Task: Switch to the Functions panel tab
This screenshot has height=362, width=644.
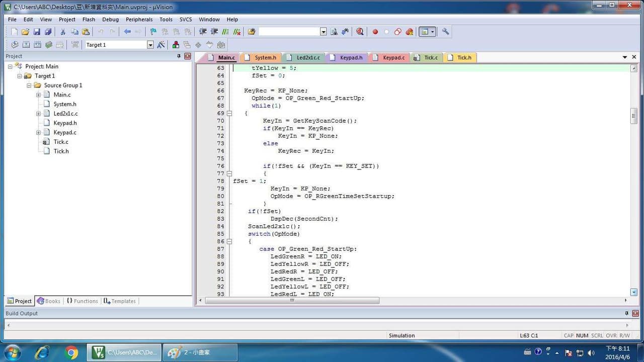Action: [82, 301]
